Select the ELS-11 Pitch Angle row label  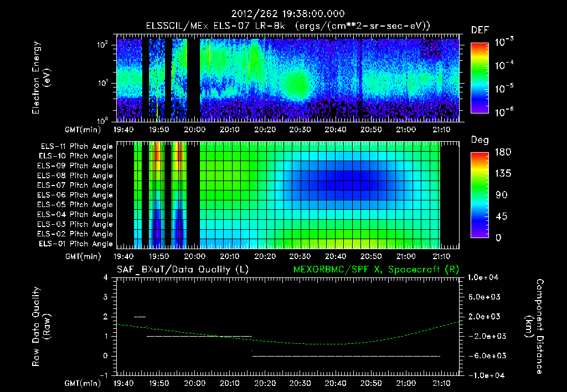76,147
